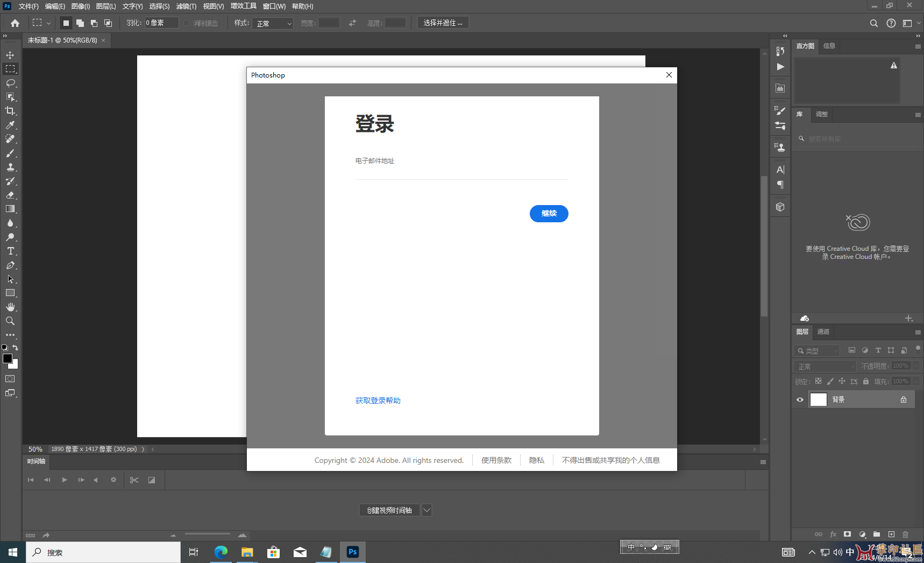Toggle the pixel layer filter
The width and height of the screenshot is (924, 563).
[852, 350]
